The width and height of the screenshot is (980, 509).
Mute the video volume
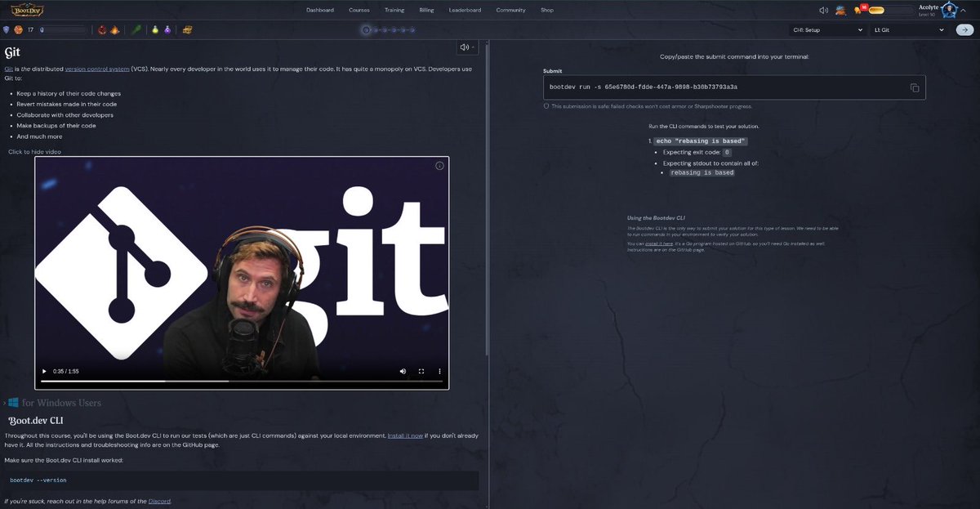(x=403, y=371)
